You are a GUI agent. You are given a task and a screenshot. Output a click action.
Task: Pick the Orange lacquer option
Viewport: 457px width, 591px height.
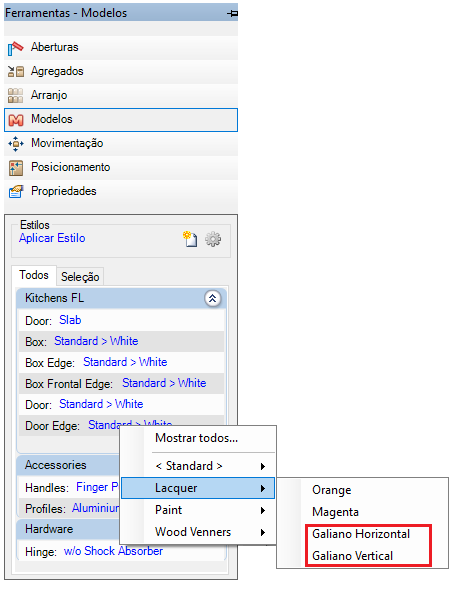(332, 490)
